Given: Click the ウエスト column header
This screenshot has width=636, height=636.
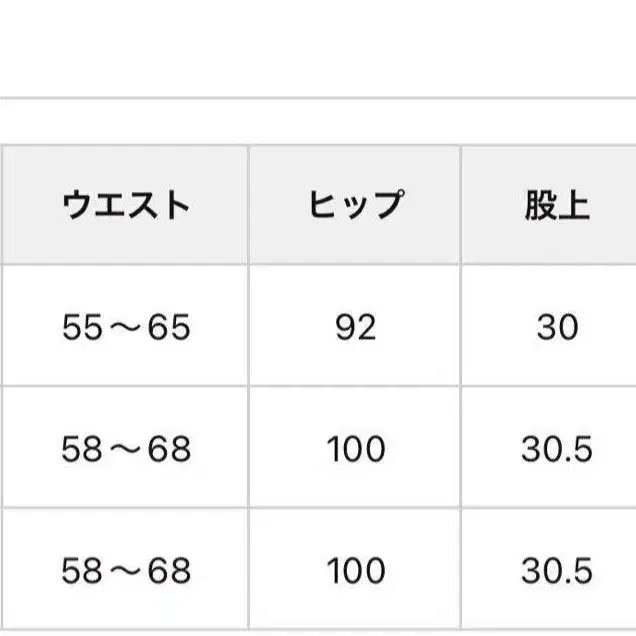Looking at the screenshot, I should [125, 205].
